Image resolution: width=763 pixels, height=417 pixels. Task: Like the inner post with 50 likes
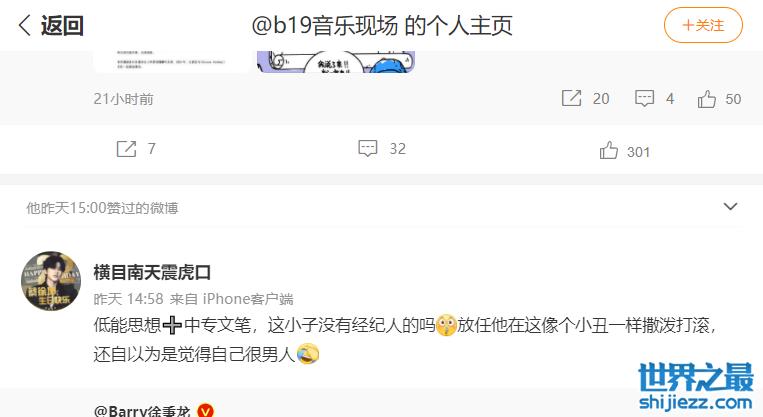707,99
